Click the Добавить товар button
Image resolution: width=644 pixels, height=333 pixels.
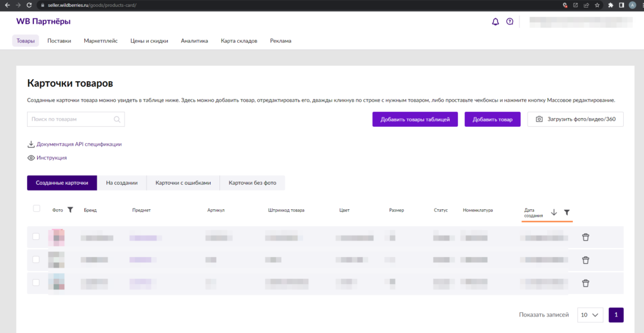[x=492, y=119]
